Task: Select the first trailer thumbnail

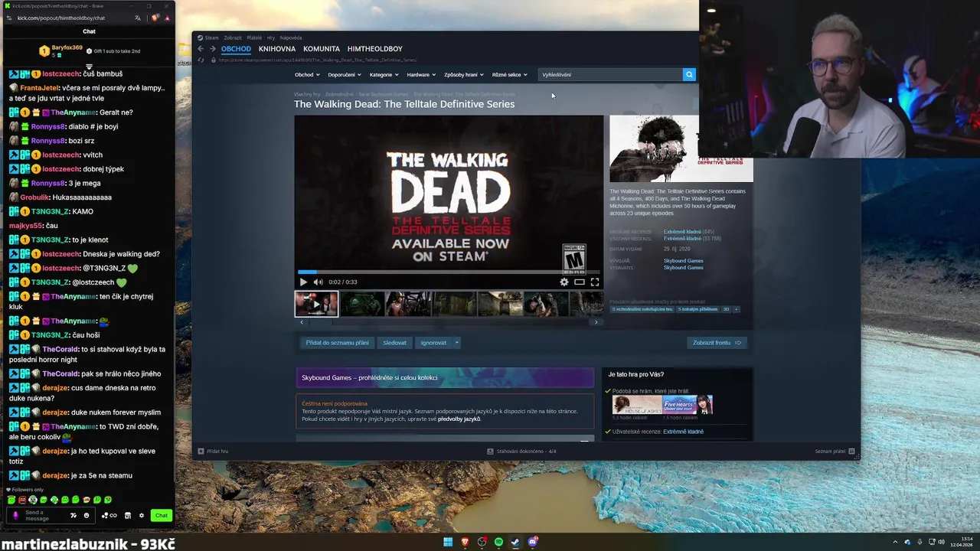Action: (316, 304)
